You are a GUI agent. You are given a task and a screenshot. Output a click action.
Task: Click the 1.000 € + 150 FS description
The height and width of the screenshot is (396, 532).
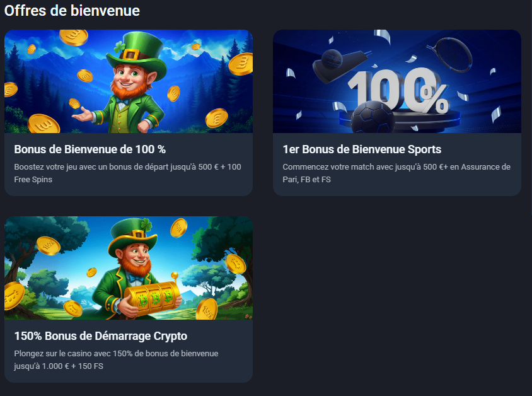[x=116, y=359]
